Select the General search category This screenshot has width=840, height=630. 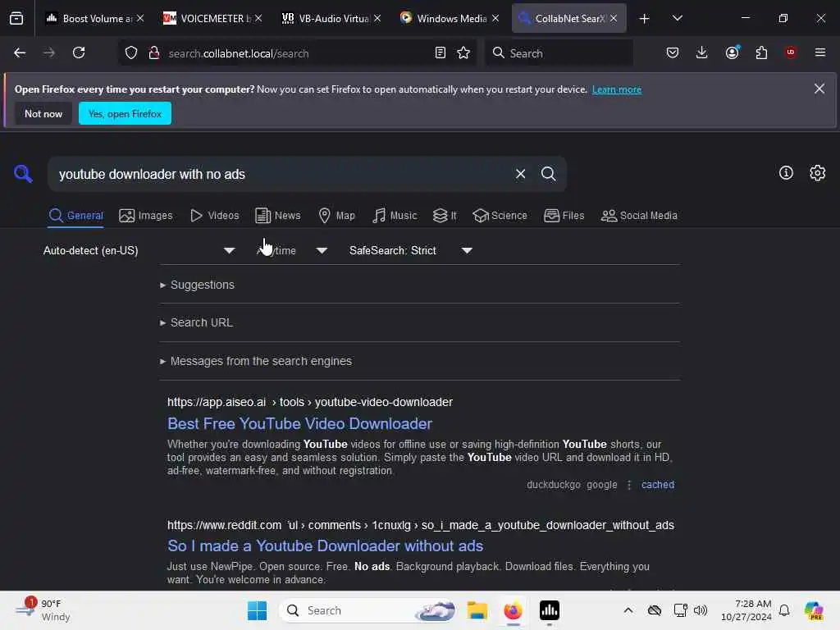click(75, 216)
